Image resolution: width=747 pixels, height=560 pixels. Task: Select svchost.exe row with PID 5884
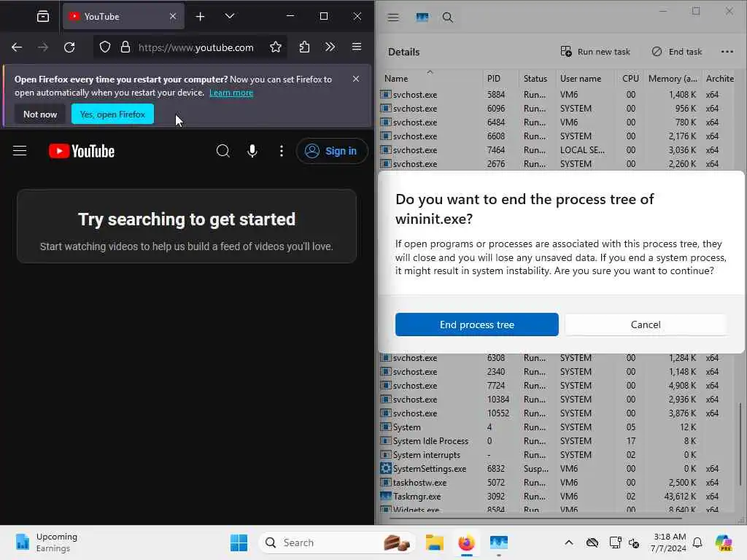coord(557,95)
